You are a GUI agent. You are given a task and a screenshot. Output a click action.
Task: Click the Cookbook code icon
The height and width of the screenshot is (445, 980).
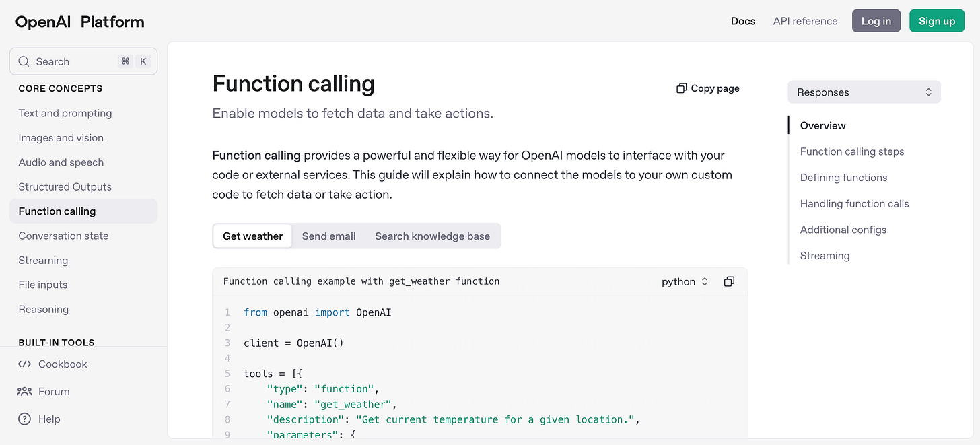[x=24, y=364]
